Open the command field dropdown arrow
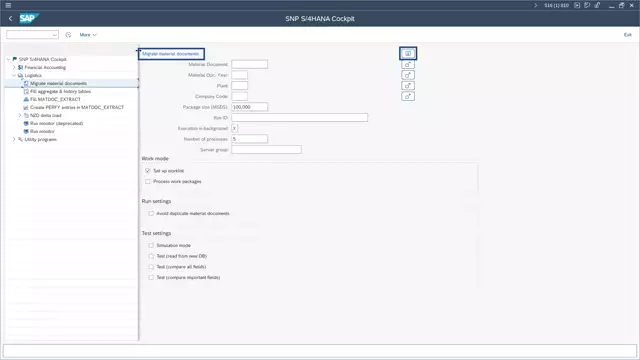 55,35
